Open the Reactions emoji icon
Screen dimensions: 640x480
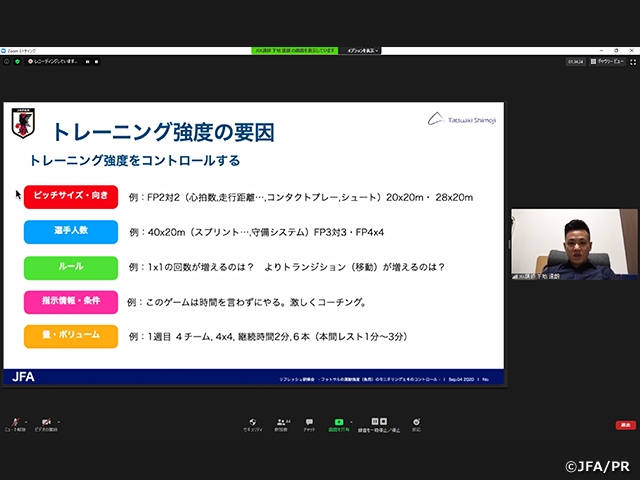pos(415,421)
